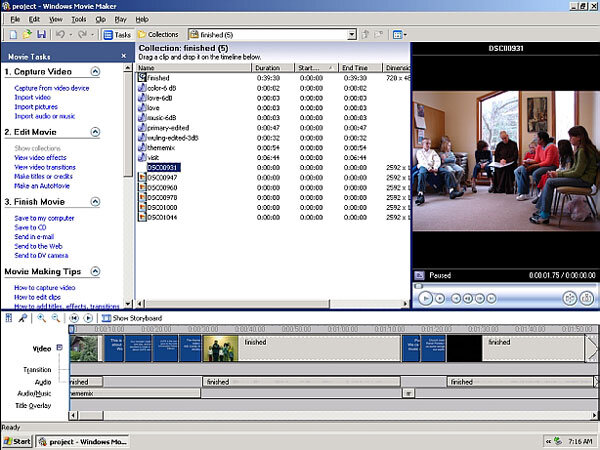Screen dimensions: 600x450
Task: Click Capture from video device link
Action: pyautogui.click(x=52, y=88)
